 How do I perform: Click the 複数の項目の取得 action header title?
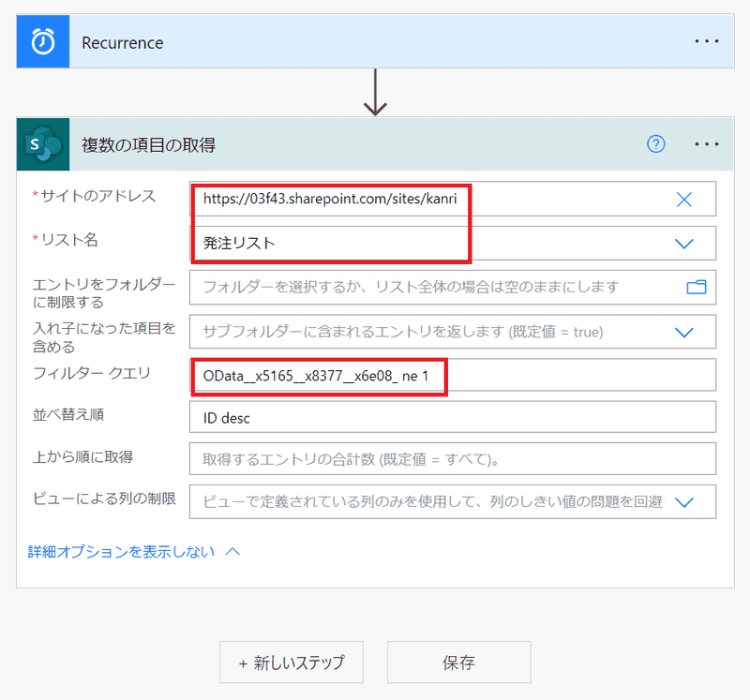[149, 144]
